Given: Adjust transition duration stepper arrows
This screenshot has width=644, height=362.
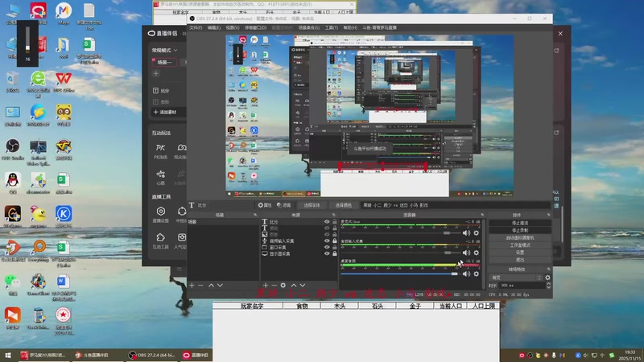Looking at the screenshot, I should pos(549,286).
